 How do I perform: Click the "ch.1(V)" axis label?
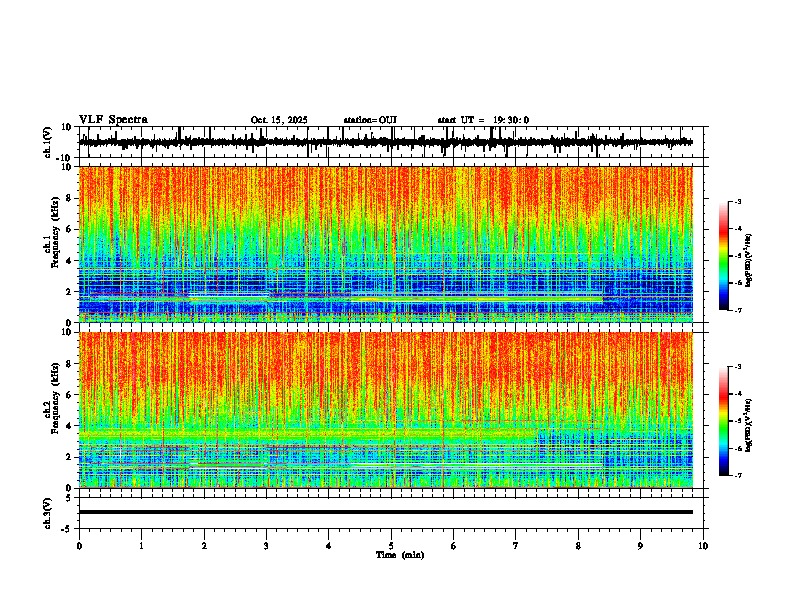(x=47, y=142)
